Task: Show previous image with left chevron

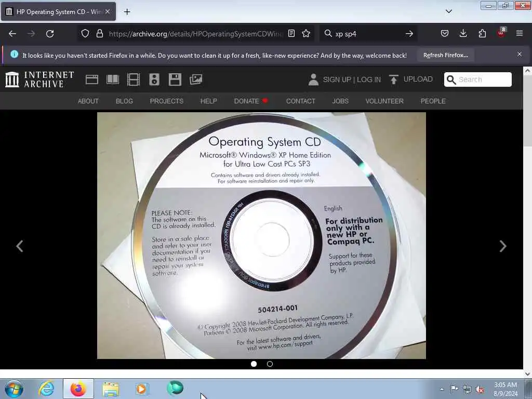Action: tap(20, 246)
